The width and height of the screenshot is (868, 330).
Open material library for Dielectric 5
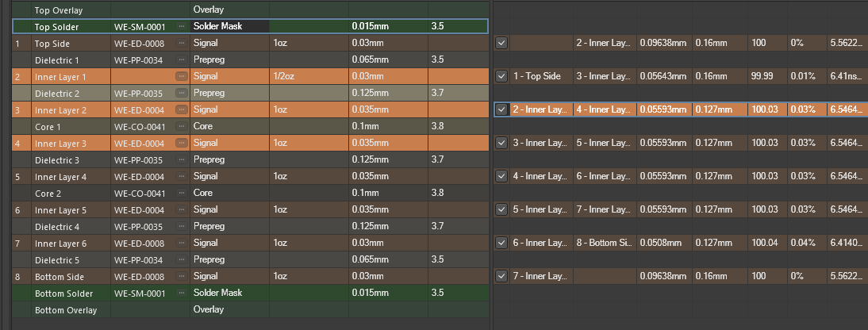coord(181,259)
